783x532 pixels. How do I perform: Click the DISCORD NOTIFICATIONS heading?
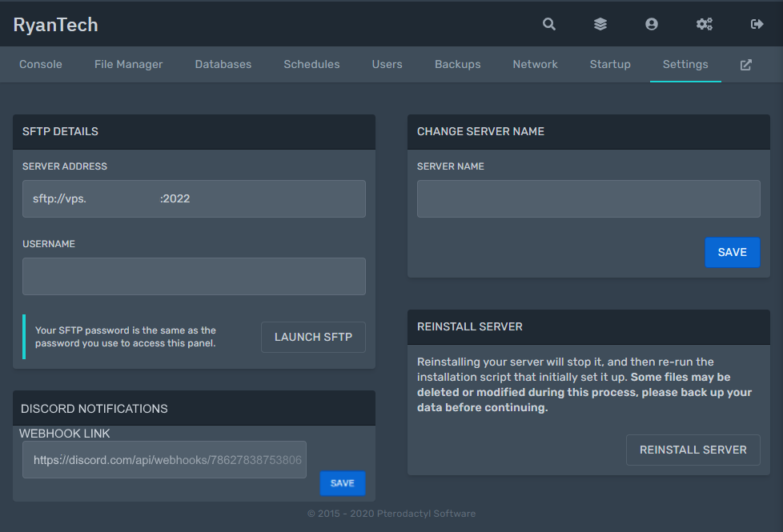(x=94, y=409)
